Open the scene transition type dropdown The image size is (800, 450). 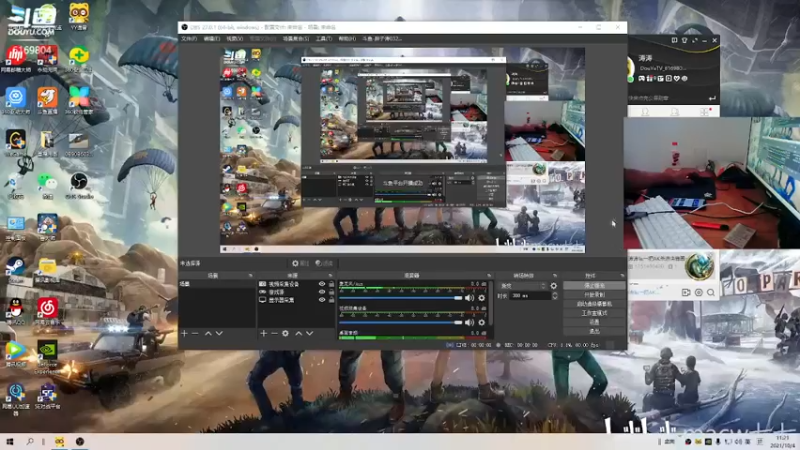[522, 286]
